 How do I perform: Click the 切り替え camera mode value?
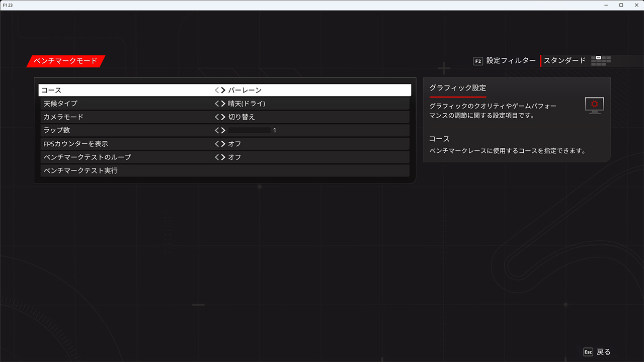(242, 117)
